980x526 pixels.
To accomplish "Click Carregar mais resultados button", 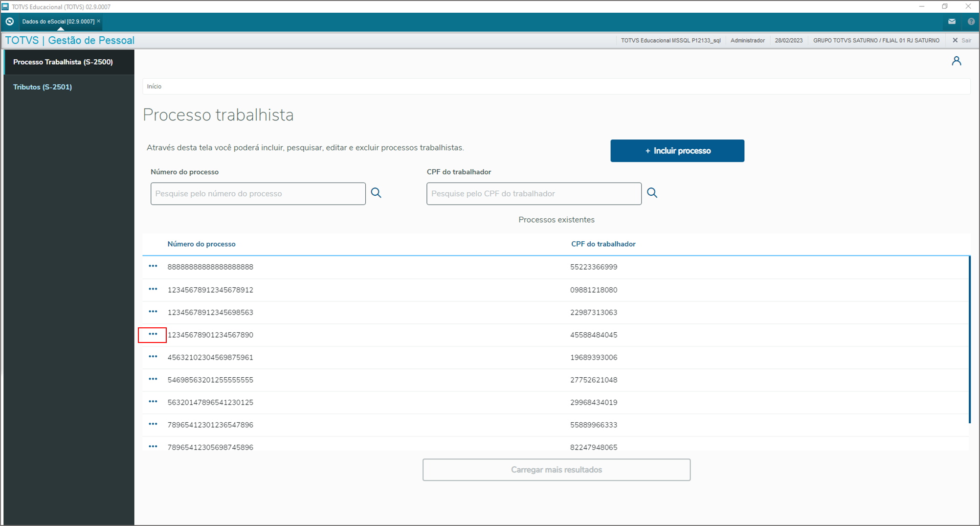I will [x=557, y=470].
